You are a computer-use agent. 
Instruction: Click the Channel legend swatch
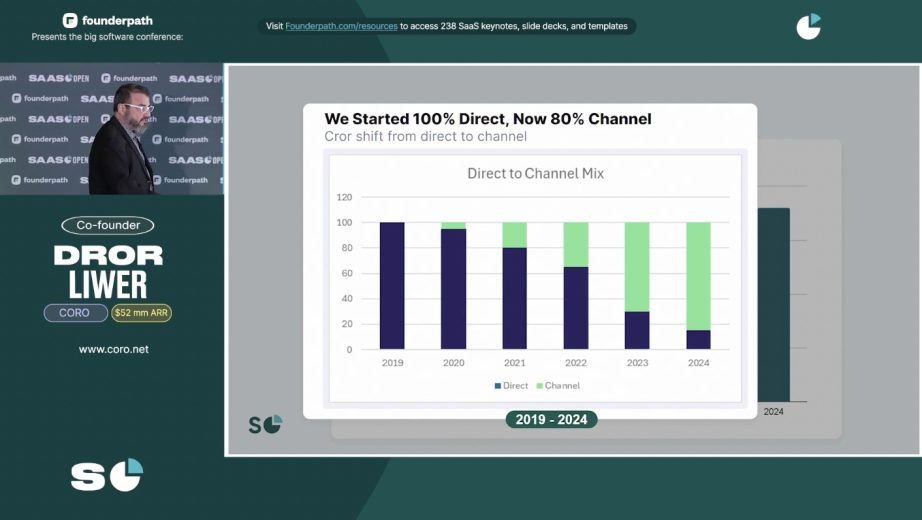pos(540,386)
